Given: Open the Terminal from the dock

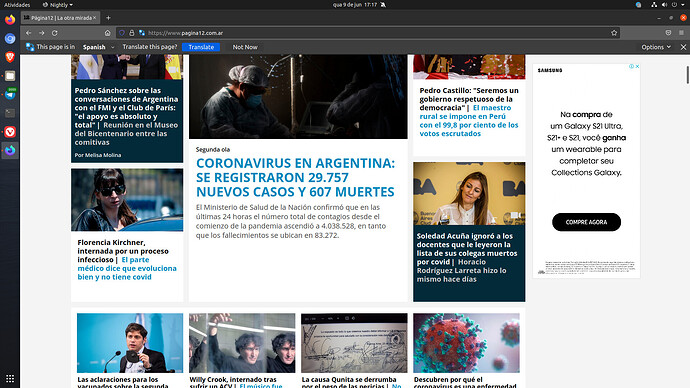Looking at the screenshot, I should point(10,113).
